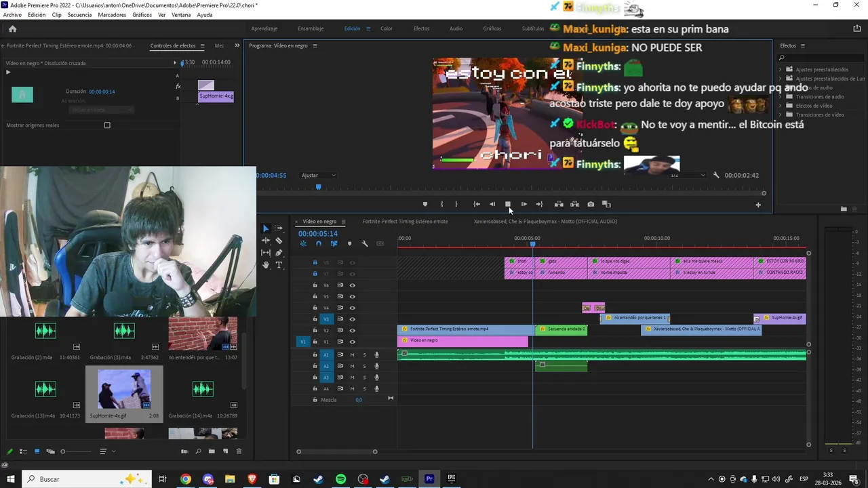
Task: Open the Marcadores menu
Action: tap(112, 15)
